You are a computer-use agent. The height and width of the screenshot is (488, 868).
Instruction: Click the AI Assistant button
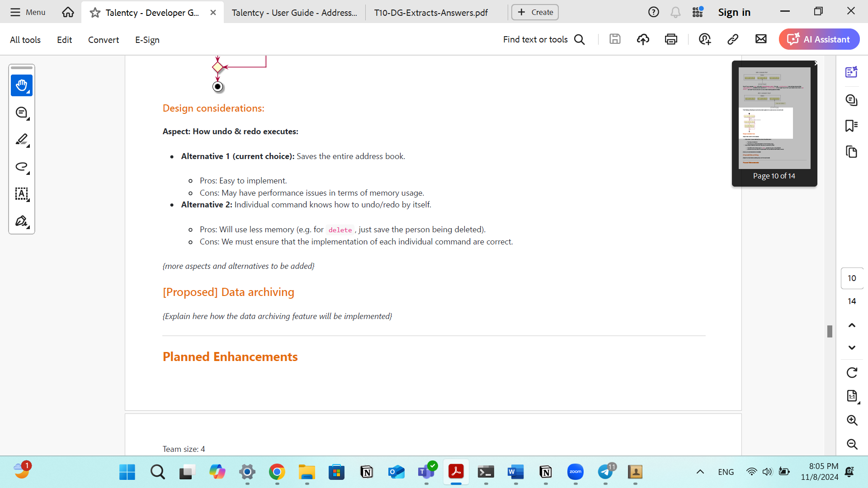(819, 39)
